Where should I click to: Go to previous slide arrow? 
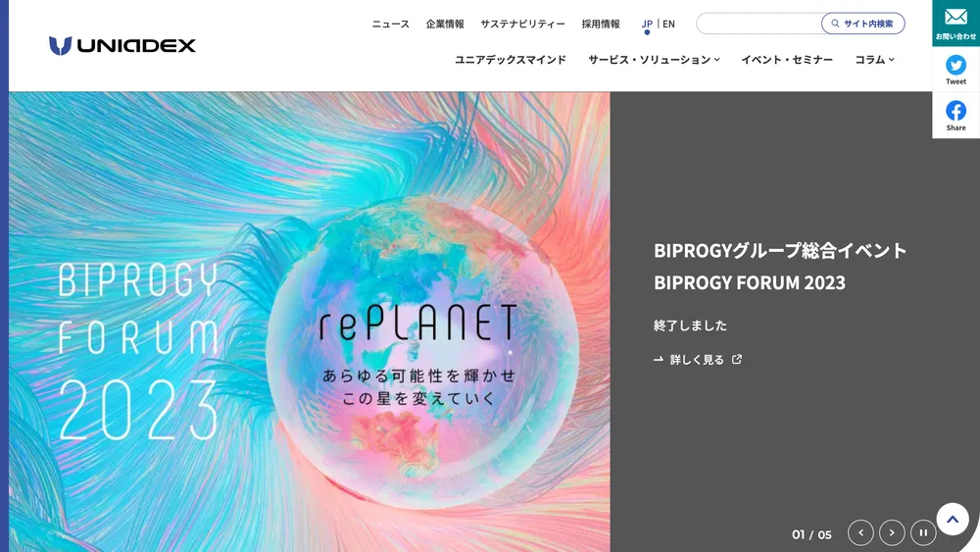860,532
